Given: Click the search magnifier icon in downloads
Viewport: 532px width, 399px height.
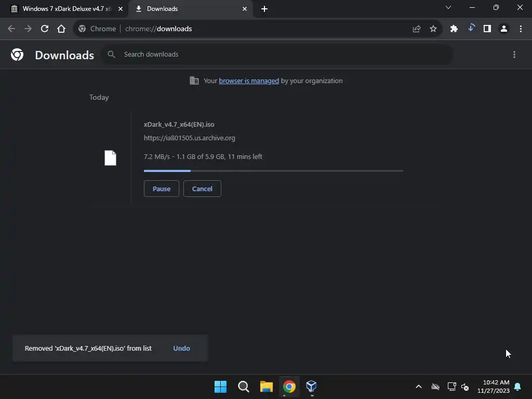Looking at the screenshot, I should (x=111, y=54).
